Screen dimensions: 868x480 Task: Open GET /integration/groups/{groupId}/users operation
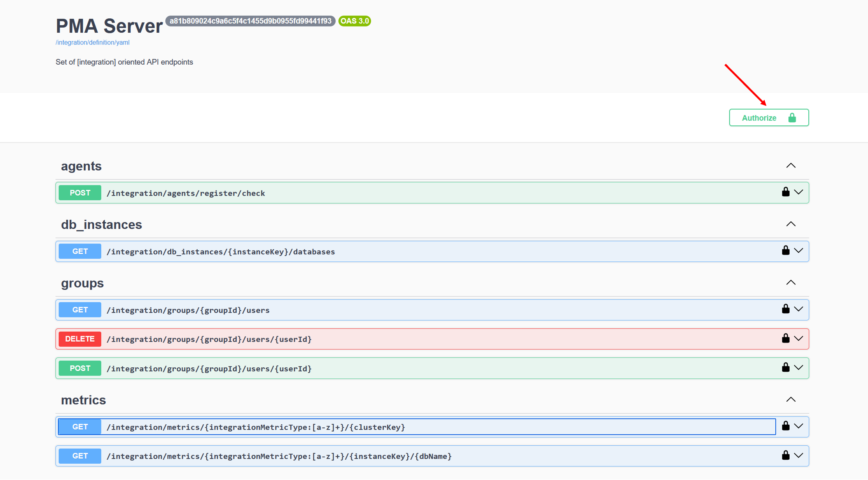click(188, 310)
